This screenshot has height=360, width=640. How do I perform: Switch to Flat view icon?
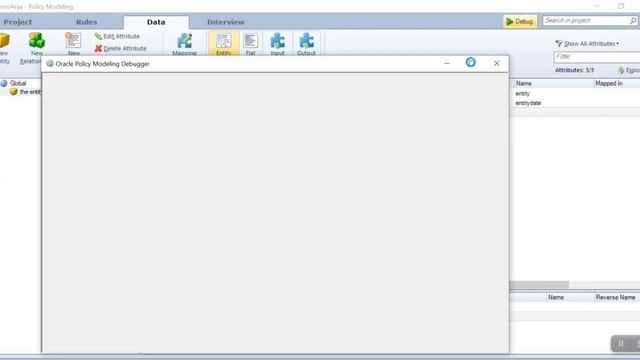click(x=250, y=41)
